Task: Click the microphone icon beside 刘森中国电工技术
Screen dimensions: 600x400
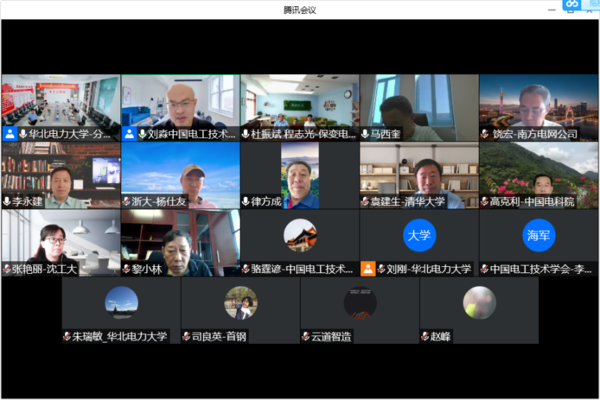Action: (x=142, y=134)
